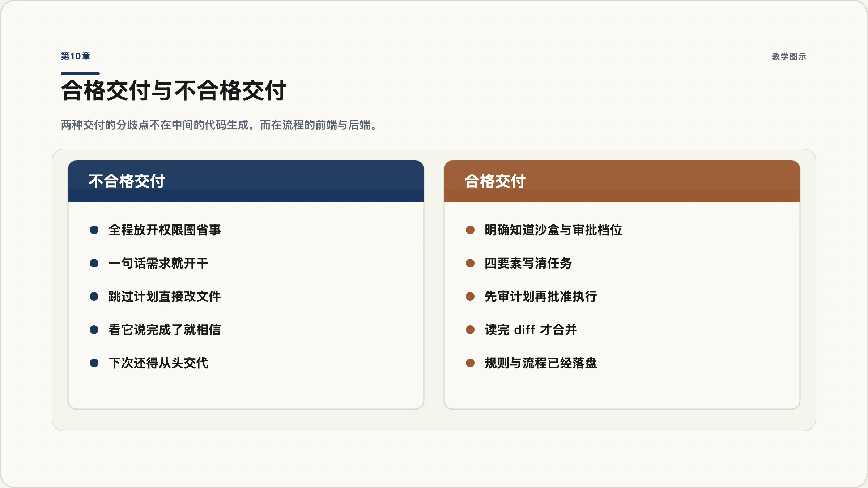Click the brown dot beside 四要素写清任务
The image size is (868, 488).
pos(470,263)
